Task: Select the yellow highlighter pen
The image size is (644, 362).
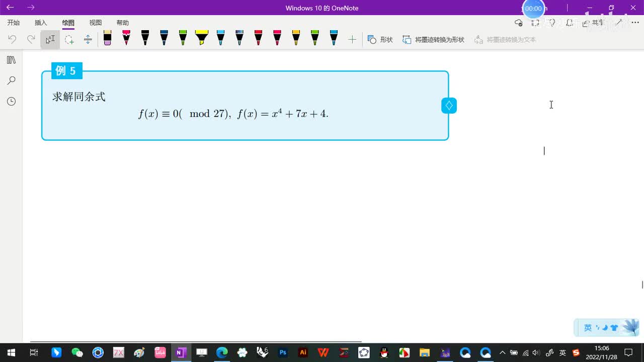Action: click(202, 38)
